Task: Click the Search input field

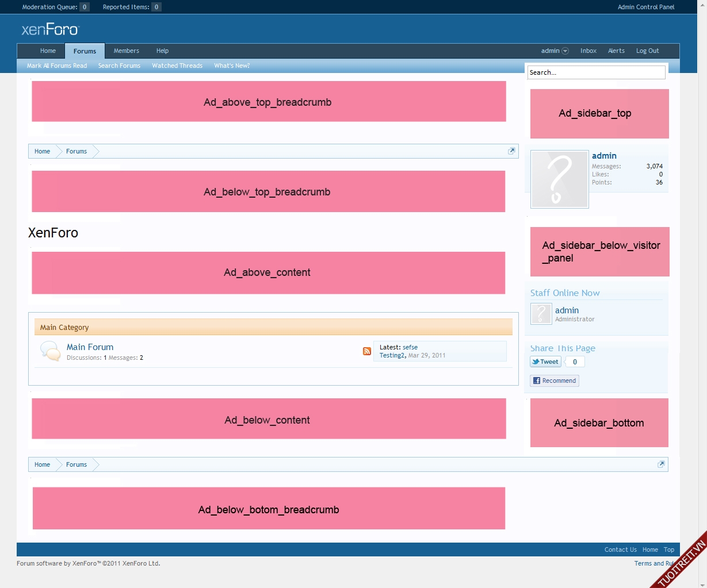Action: pyautogui.click(x=596, y=72)
